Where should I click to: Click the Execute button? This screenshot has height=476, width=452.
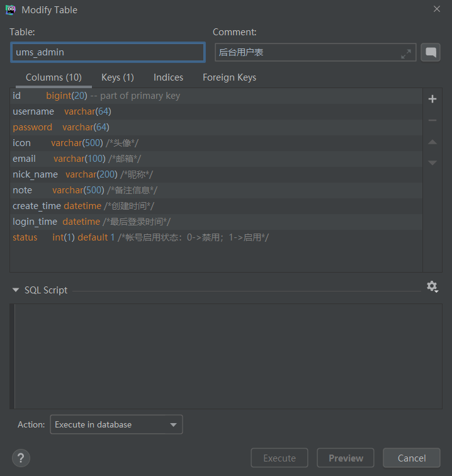[280, 458]
